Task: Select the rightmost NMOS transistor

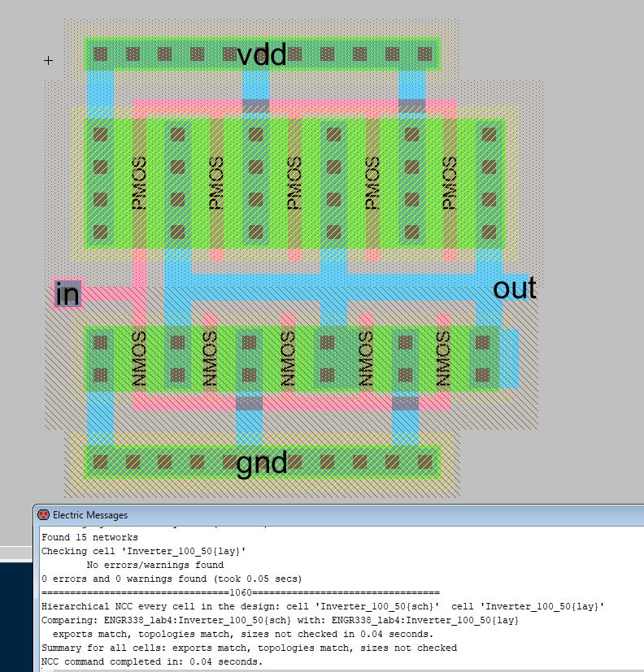Action: pos(443,358)
